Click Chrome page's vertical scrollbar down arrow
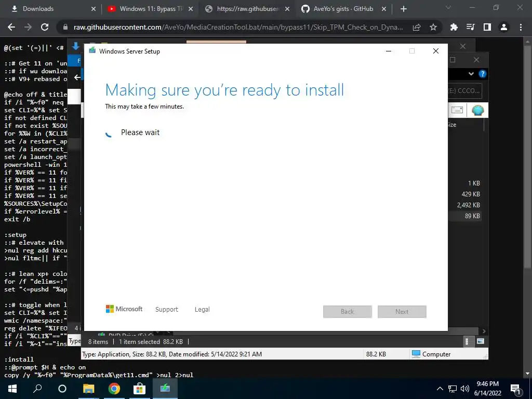This screenshot has width=532, height=399. point(527,374)
